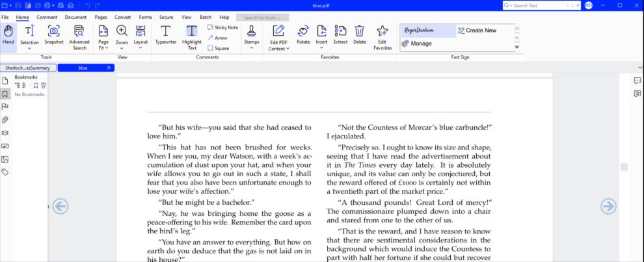
Task: Click the delete bookmark trash icon
Action: pos(44,85)
